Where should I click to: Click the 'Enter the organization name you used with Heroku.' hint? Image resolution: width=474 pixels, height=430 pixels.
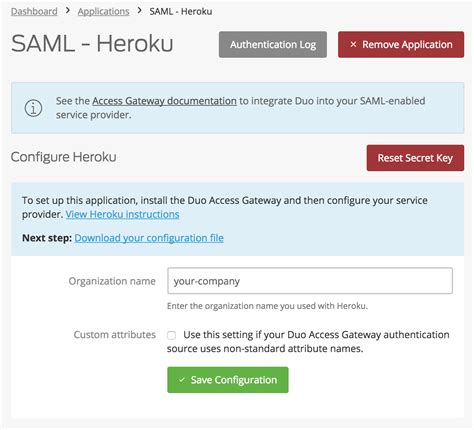click(267, 306)
